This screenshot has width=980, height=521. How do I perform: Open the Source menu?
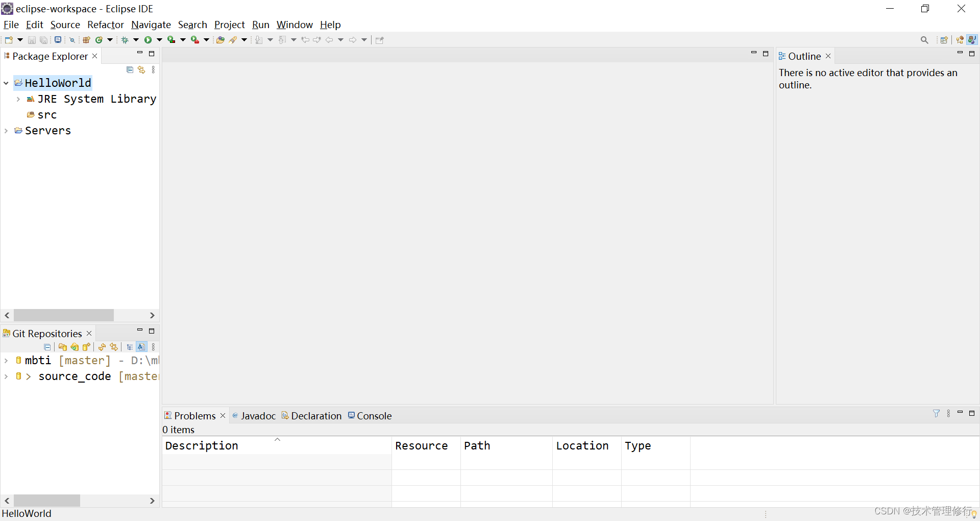65,25
